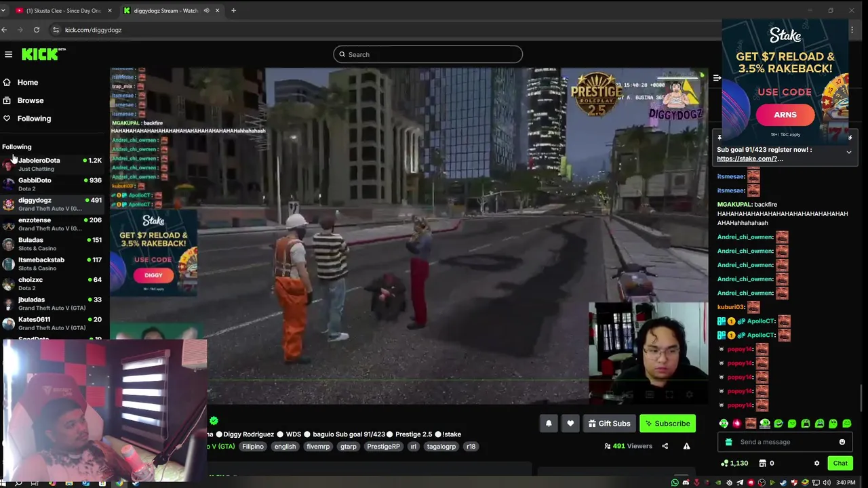Open the channel shop icon
868x488 pixels.
pyautogui.click(x=762, y=464)
